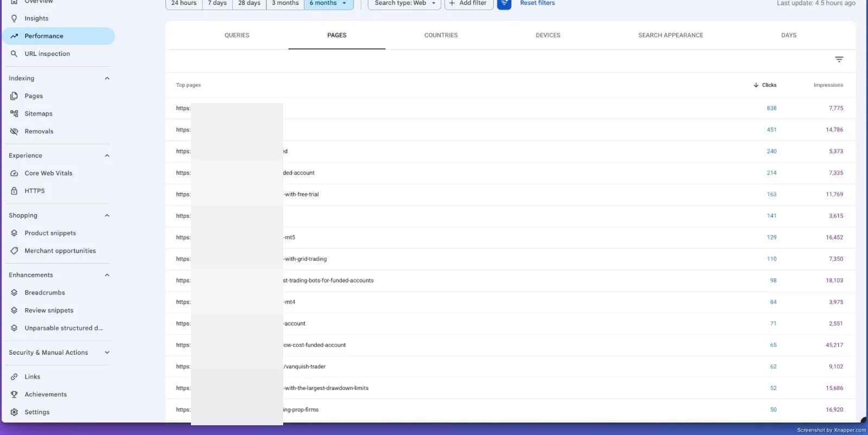Open the Core Web Vitals report
Viewport: 868px width, 435px height.
48,174
